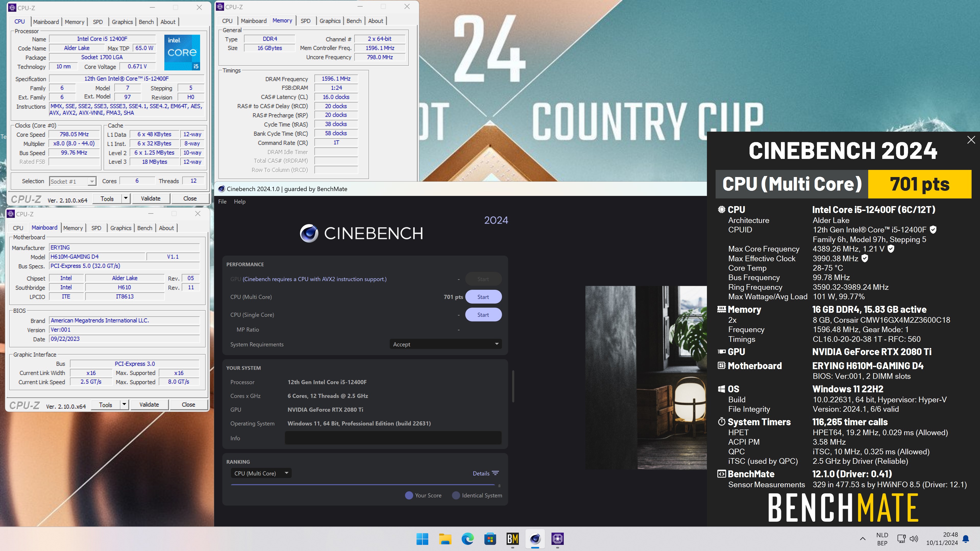Click the BenchMate OS Windows icon
The width and height of the screenshot is (980, 551).
(x=721, y=389)
